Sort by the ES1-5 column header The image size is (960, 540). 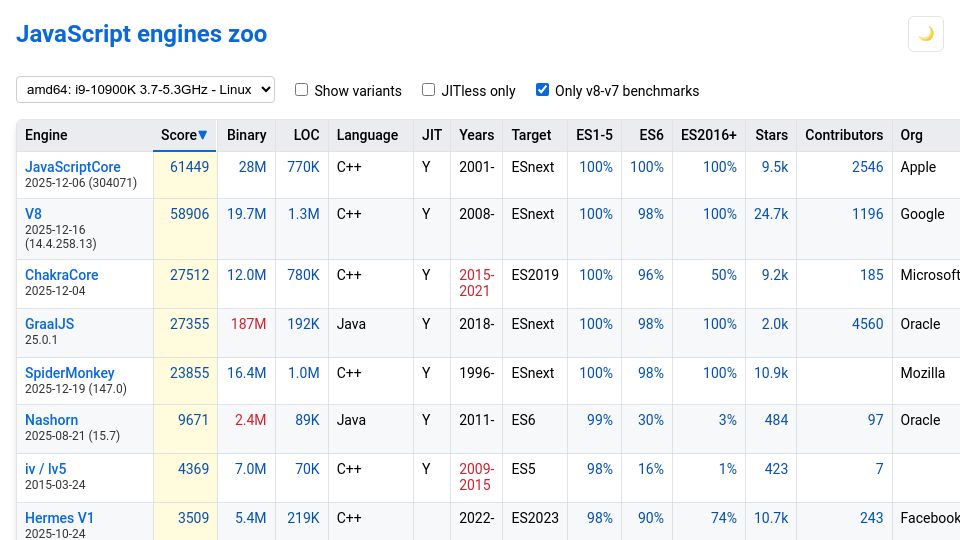click(594, 135)
